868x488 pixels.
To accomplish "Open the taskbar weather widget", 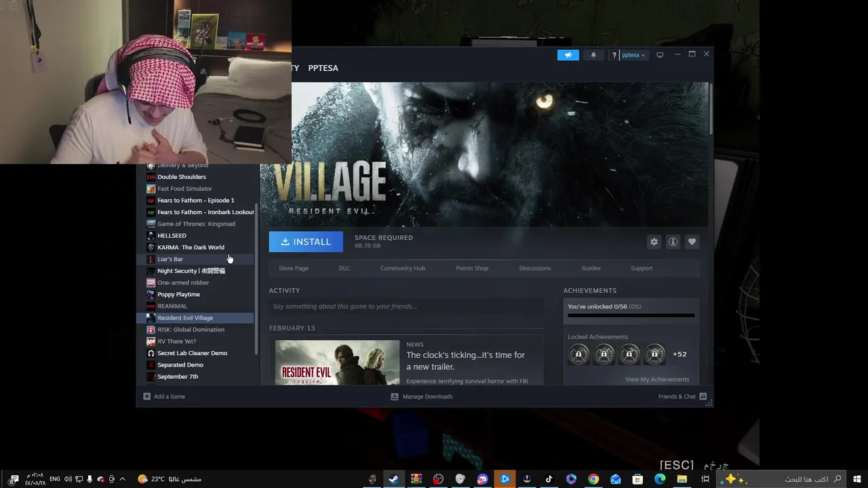I will (170, 479).
